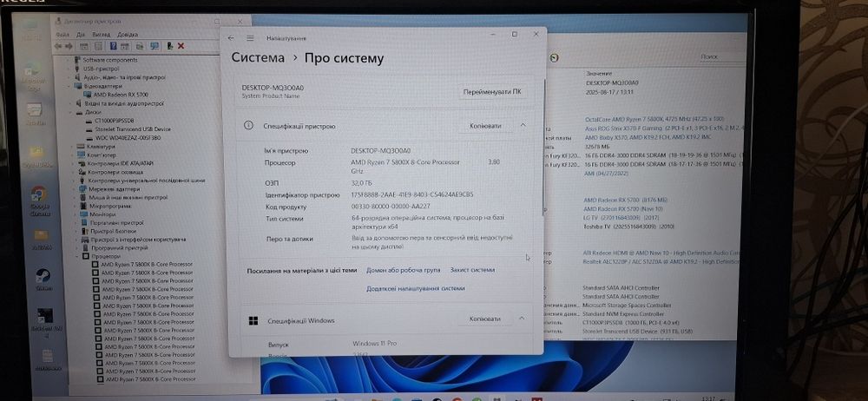This screenshot has width=868, height=401.
Task: Expand the Контролери сховища tree node
Action: click(x=73, y=172)
